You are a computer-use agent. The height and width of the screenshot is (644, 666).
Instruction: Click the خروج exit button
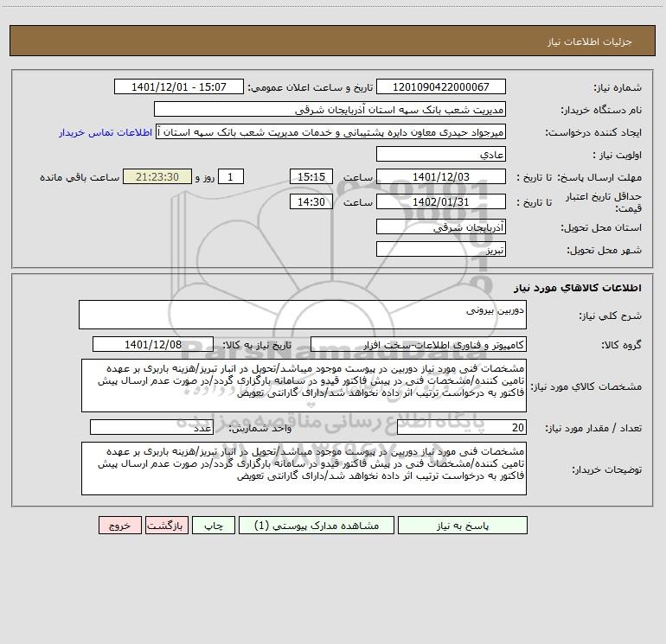[119, 525]
